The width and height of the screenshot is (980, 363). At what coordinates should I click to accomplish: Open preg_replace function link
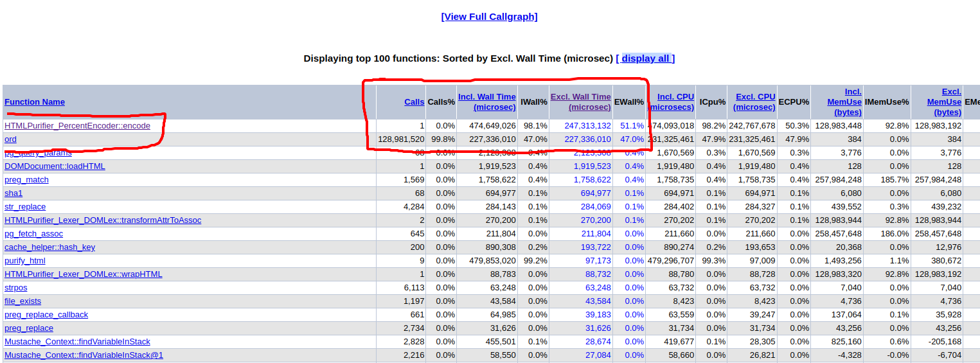pyautogui.click(x=29, y=328)
